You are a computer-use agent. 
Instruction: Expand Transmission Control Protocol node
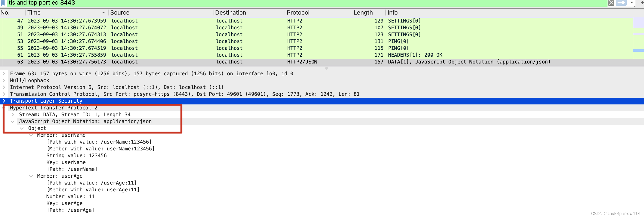click(x=4, y=94)
